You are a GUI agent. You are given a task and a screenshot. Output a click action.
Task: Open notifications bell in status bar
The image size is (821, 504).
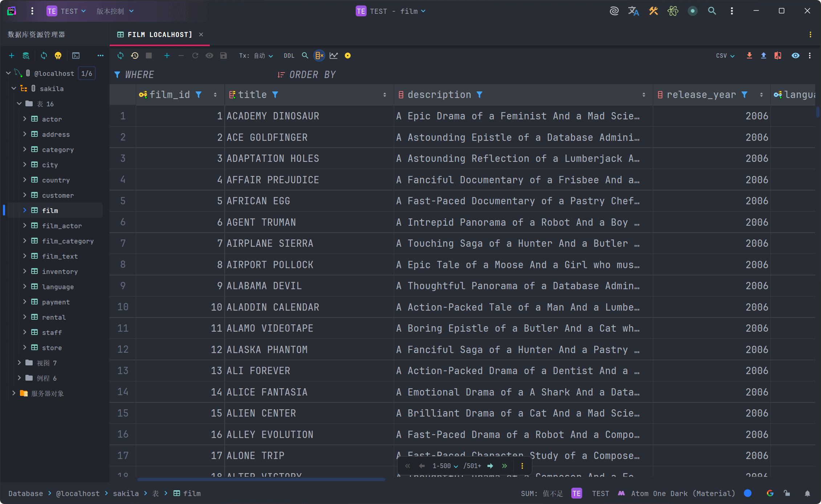807,493
